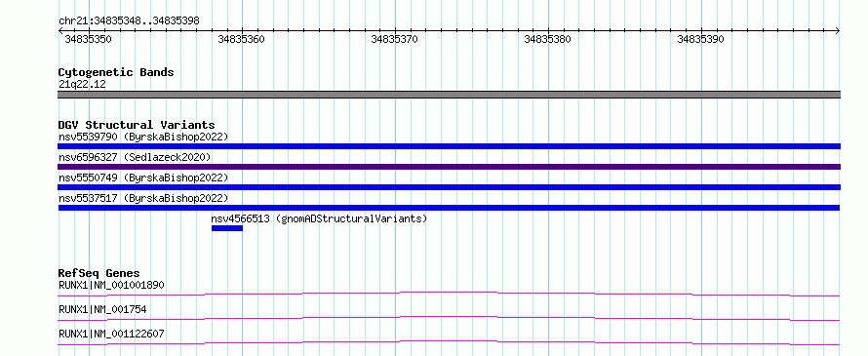Select the DGV Structural Variants track title
Image resolution: width=868 pixels, height=356 pixels.
(137, 125)
